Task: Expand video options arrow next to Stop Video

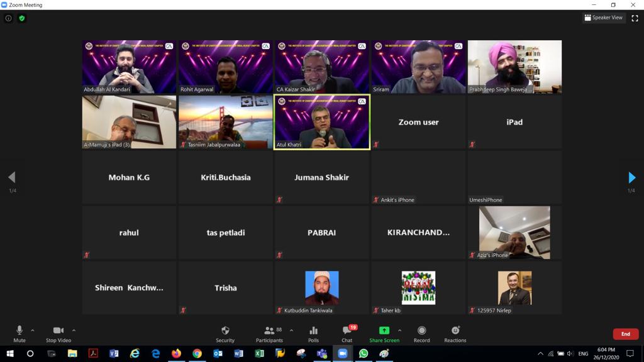Action: (74, 331)
